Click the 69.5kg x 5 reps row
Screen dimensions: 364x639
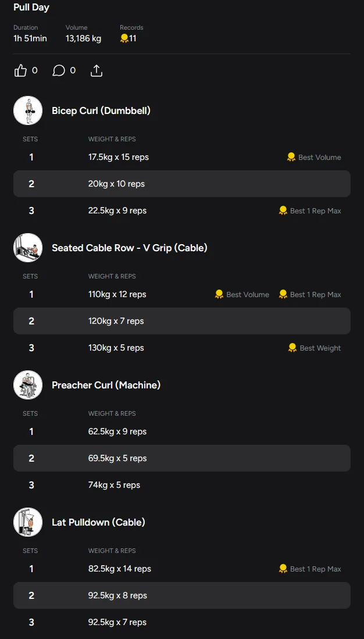181,458
